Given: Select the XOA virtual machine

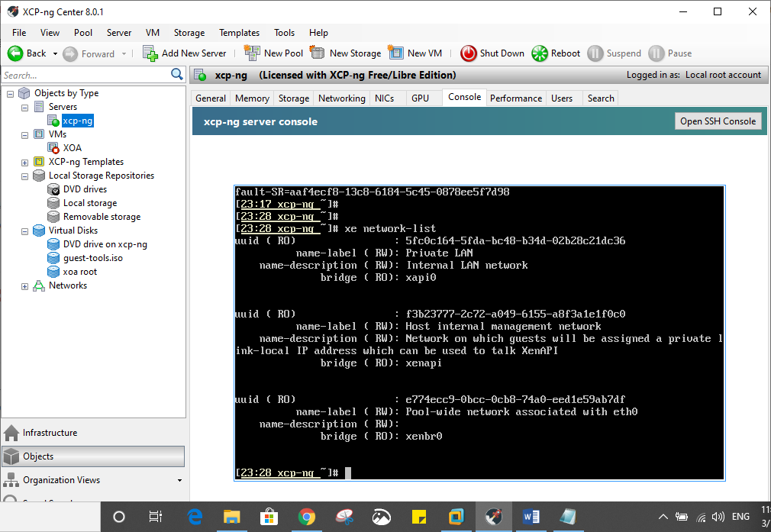Looking at the screenshot, I should tap(72, 148).
